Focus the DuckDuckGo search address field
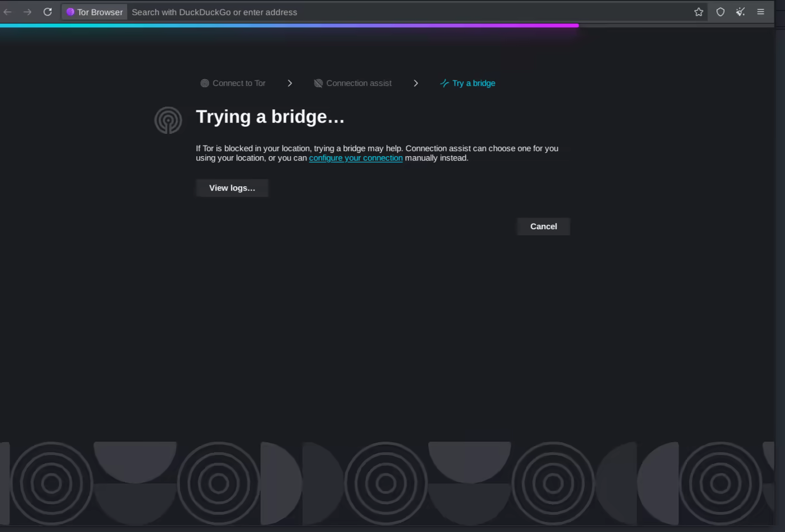This screenshot has height=532, width=785. (390, 12)
